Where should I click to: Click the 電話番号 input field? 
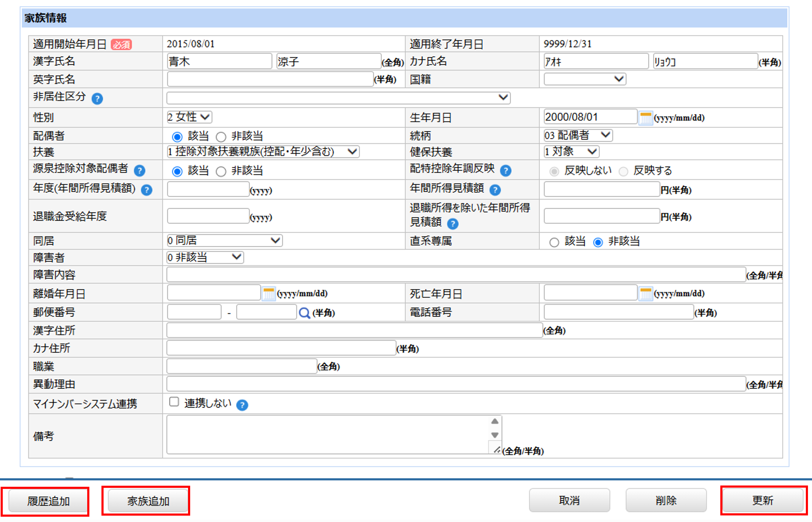(618, 312)
